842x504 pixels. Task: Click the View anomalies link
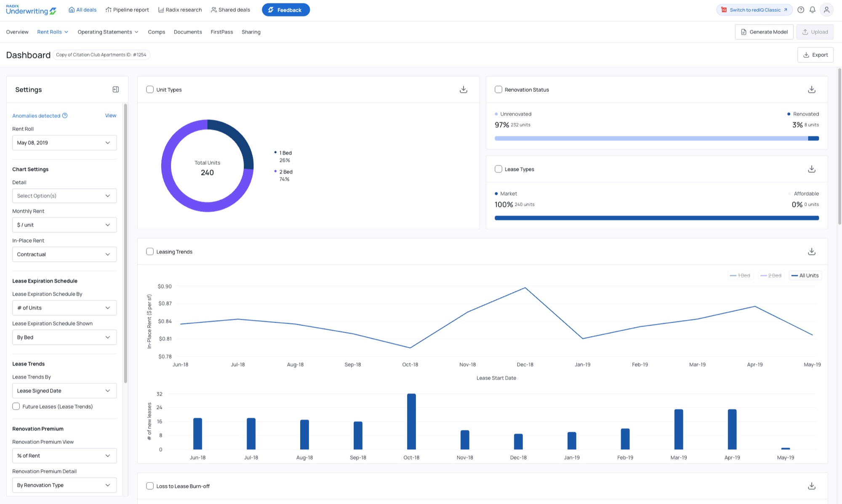click(111, 115)
